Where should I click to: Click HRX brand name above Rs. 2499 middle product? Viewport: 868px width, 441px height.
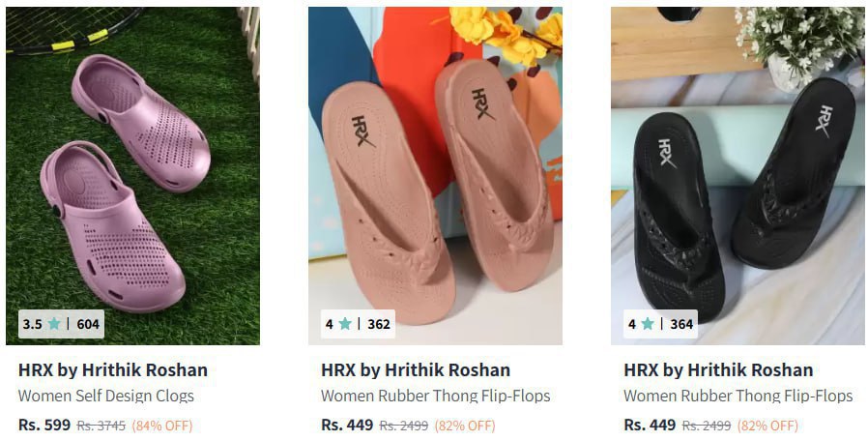pyautogui.click(x=416, y=370)
